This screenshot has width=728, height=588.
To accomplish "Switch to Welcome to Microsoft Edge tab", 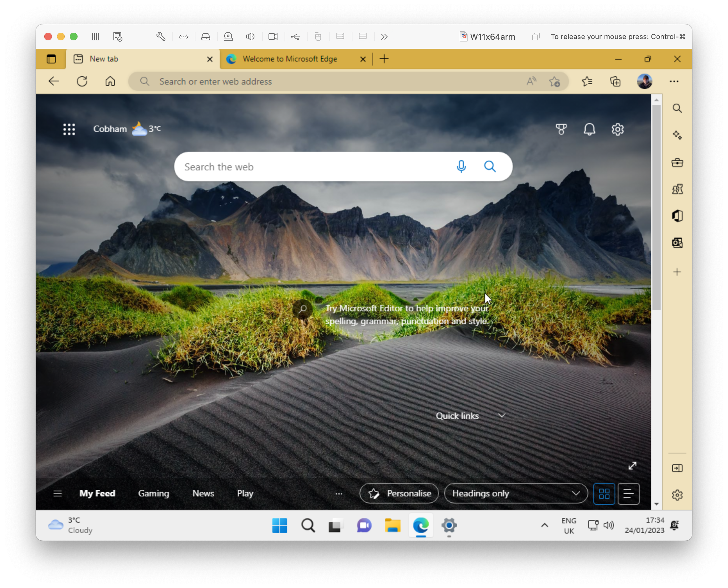I will [x=290, y=59].
